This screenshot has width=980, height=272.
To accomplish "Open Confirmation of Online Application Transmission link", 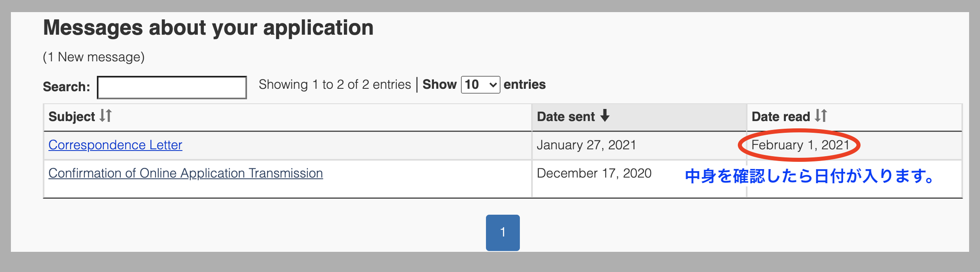I will coord(186,173).
